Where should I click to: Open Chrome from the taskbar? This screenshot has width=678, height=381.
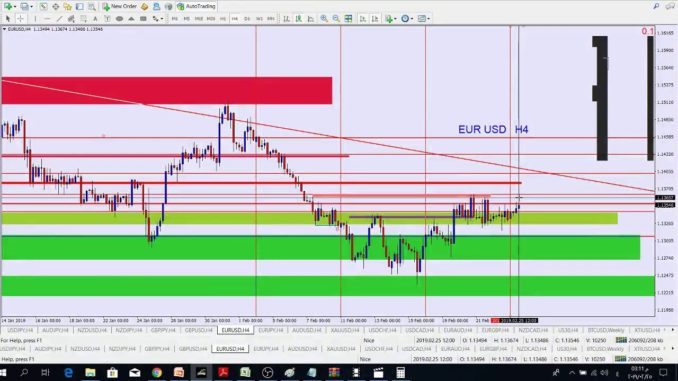click(x=157, y=372)
